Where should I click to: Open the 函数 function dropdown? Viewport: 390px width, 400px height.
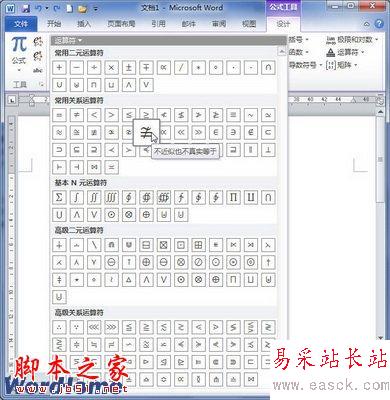coord(298,52)
